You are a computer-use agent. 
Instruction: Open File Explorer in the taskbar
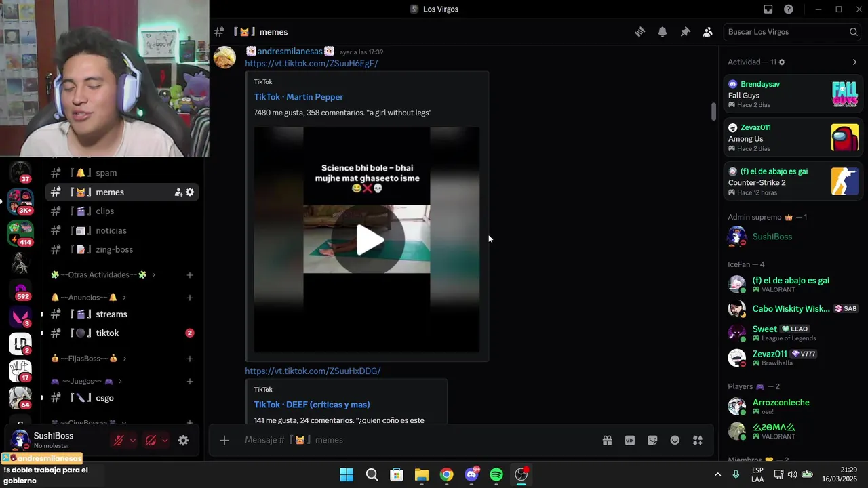click(x=422, y=474)
